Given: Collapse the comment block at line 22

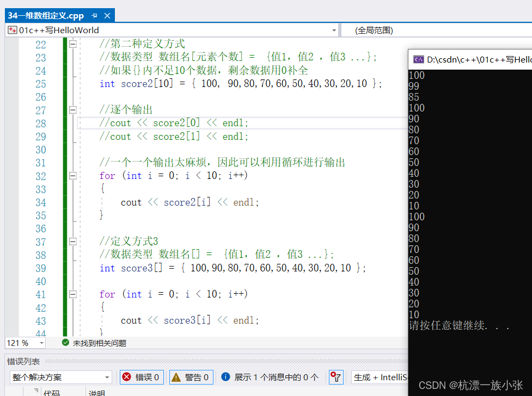Looking at the screenshot, I should 72,44.
